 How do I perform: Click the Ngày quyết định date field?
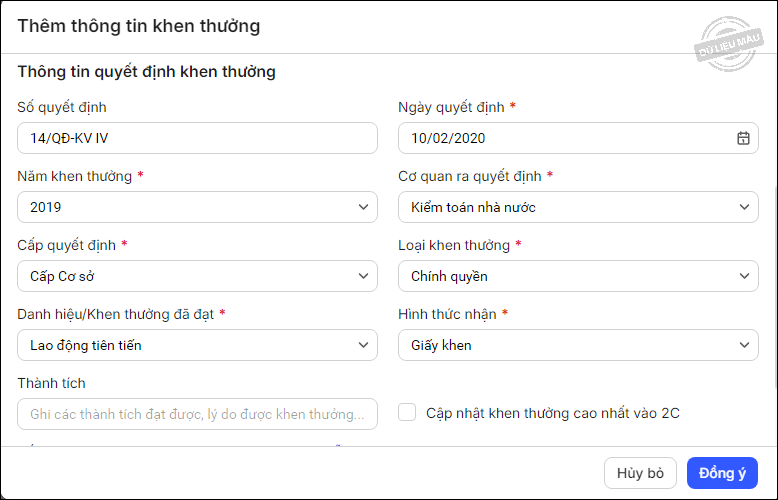(x=560, y=138)
